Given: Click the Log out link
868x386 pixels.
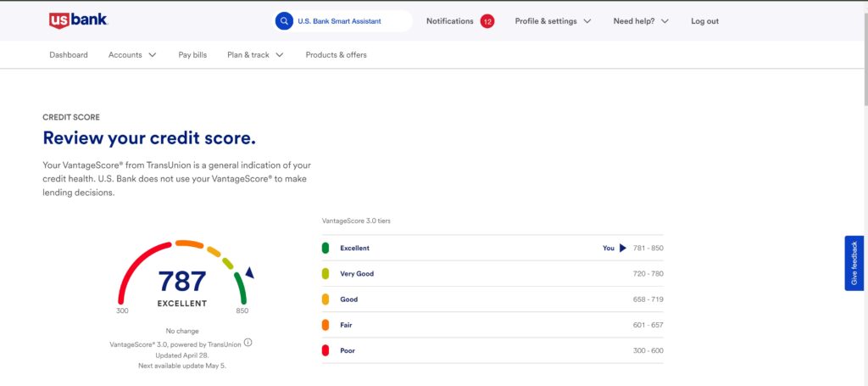Looking at the screenshot, I should tap(704, 21).
